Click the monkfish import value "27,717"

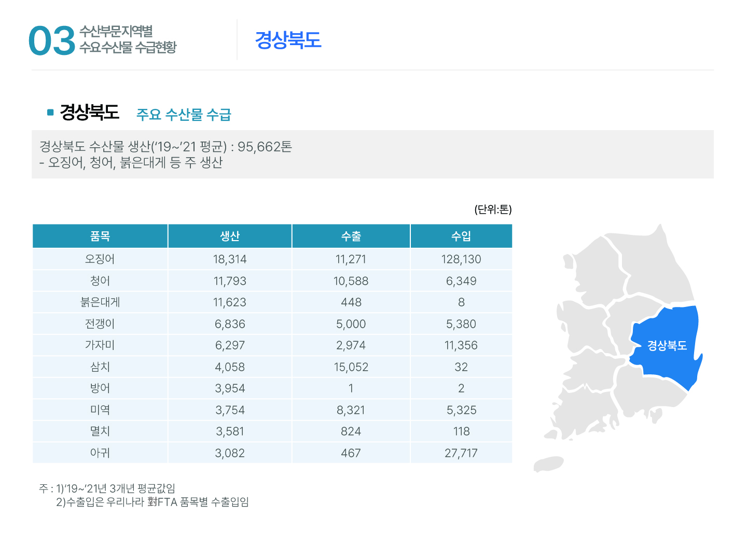click(461, 453)
